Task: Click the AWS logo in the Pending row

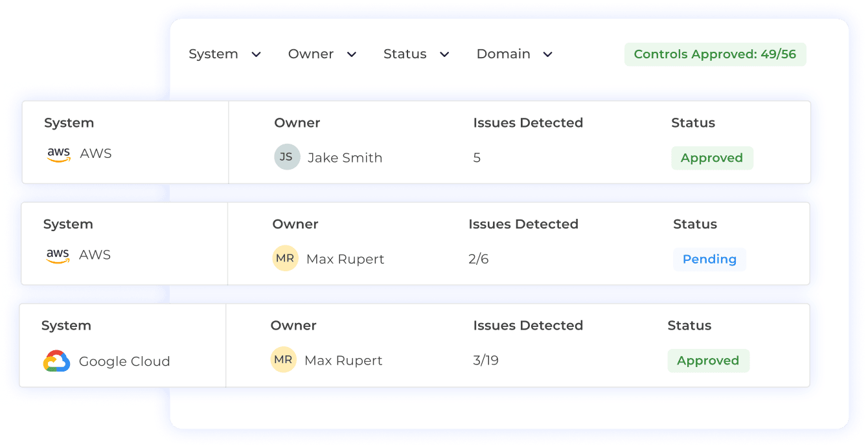Action: [x=58, y=254]
